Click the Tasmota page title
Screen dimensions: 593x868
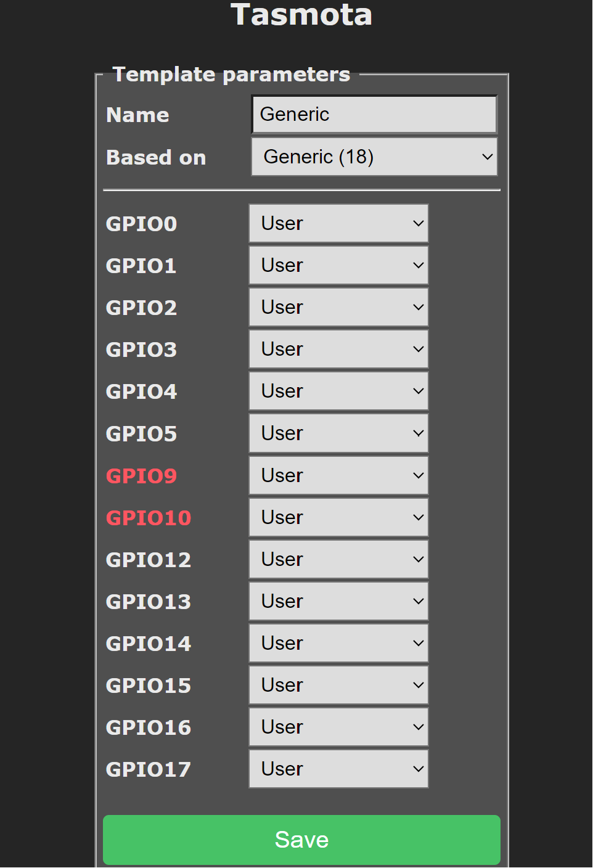click(x=301, y=15)
